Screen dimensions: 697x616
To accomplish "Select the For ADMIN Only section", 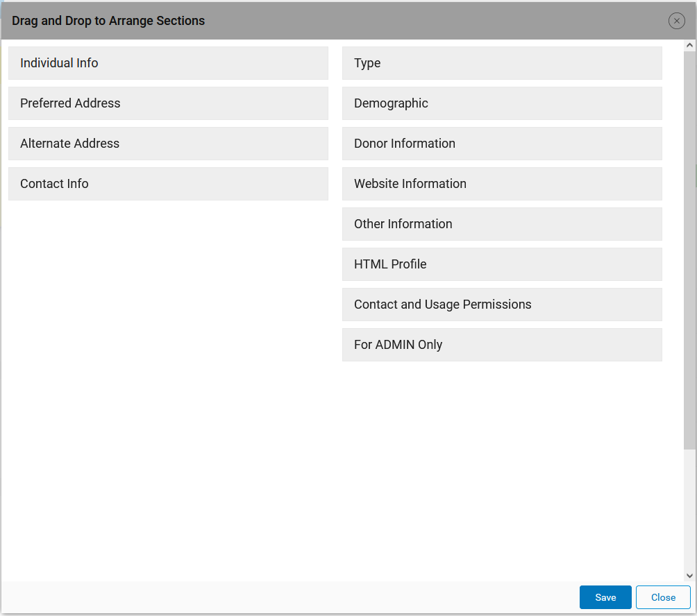I will pyautogui.click(x=502, y=345).
